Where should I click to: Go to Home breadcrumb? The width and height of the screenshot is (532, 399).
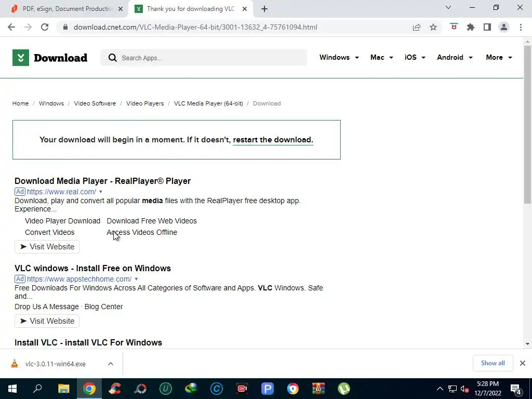tap(20, 103)
